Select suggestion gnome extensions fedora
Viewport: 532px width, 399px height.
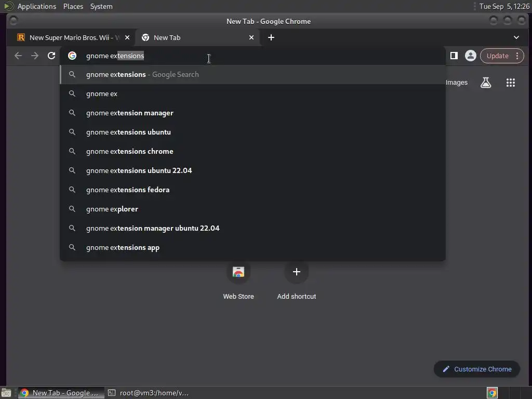[252, 190]
